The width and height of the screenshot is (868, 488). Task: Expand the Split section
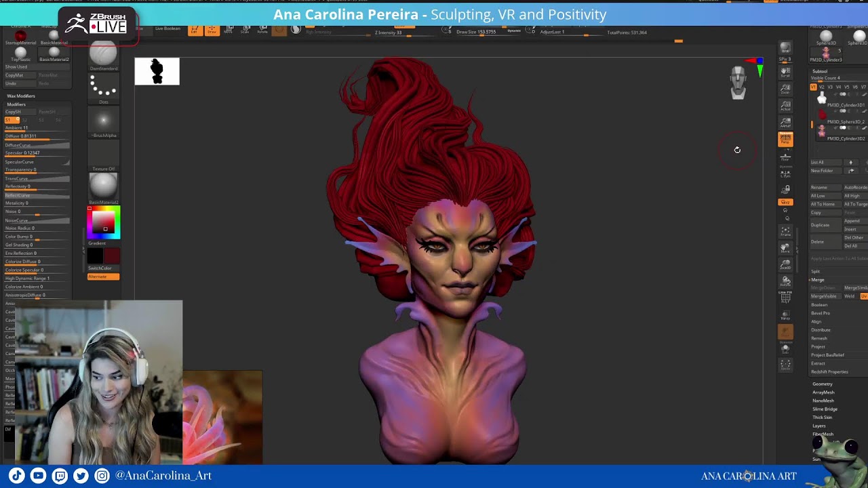(x=816, y=271)
